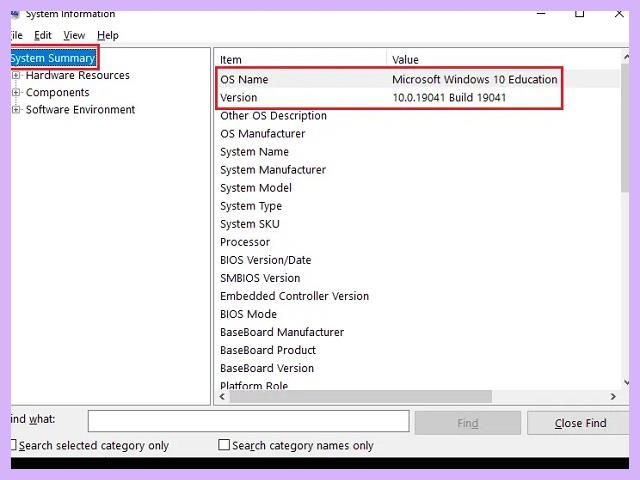Close the System Information window

pos(619,13)
